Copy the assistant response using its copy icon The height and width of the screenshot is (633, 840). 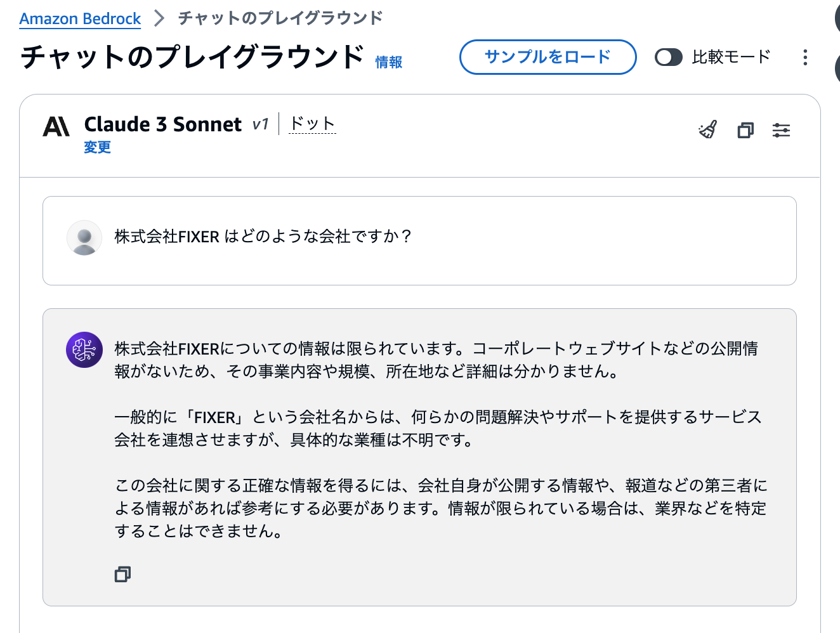pos(122,574)
